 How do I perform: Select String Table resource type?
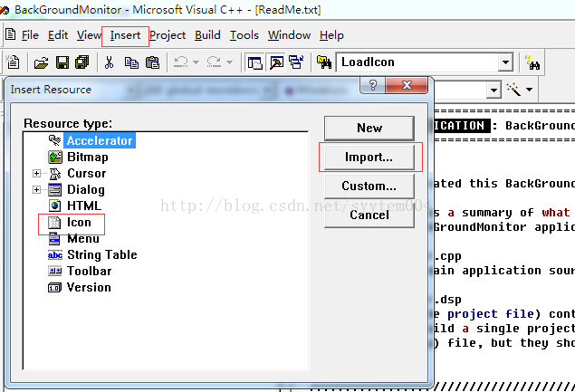click(x=102, y=255)
